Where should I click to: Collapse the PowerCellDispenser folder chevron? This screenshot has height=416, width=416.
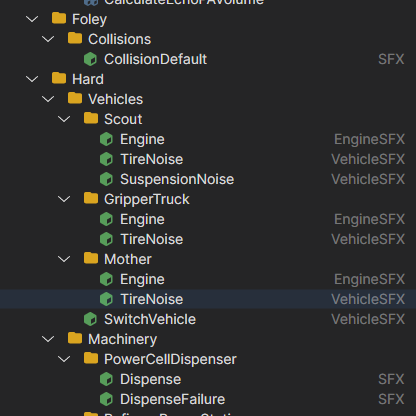[64, 359]
